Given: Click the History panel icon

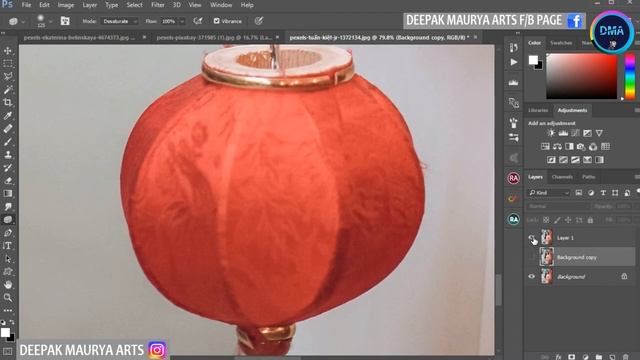Looking at the screenshot, I should (513, 47).
